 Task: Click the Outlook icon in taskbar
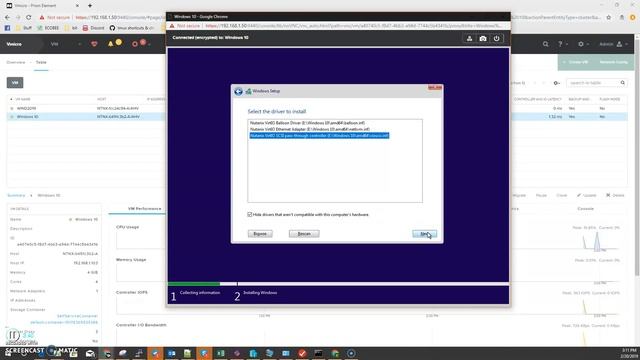pos(171,353)
